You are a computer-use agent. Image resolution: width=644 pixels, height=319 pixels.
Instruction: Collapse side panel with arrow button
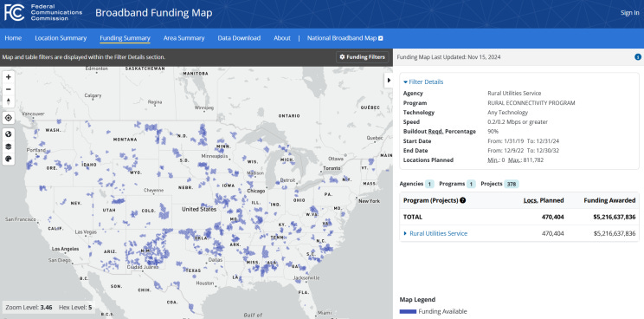pos(389,80)
